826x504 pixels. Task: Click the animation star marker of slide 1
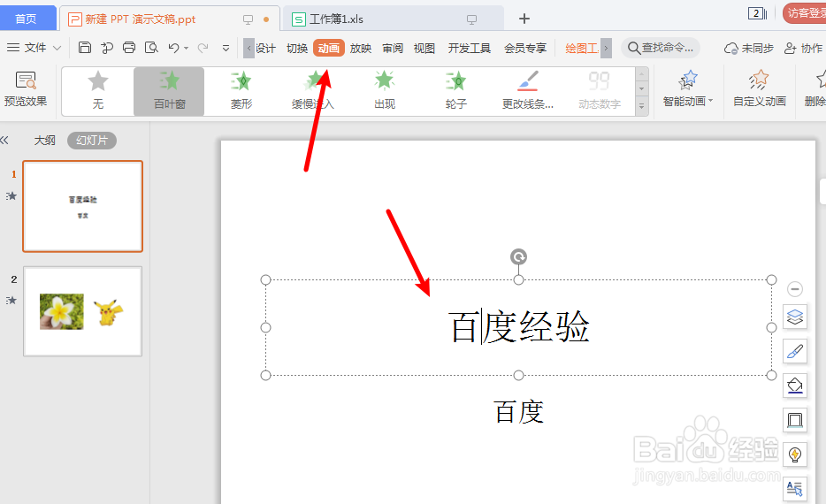[x=11, y=196]
